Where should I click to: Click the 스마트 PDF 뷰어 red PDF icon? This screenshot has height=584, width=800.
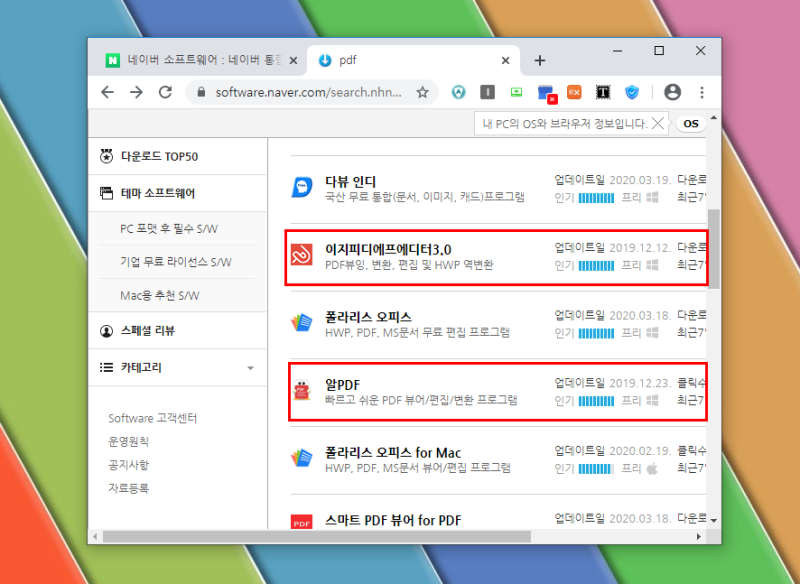[x=302, y=522]
